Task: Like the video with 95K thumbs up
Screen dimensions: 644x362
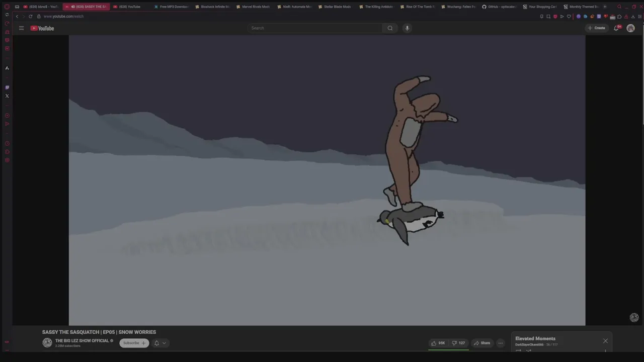Action: 438,343
